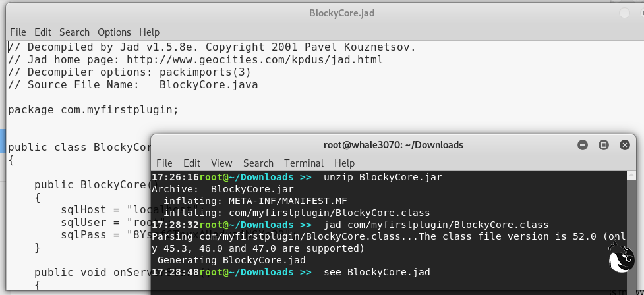Open the editor's Search menu
The width and height of the screenshot is (644, 295).
[74, 32]
